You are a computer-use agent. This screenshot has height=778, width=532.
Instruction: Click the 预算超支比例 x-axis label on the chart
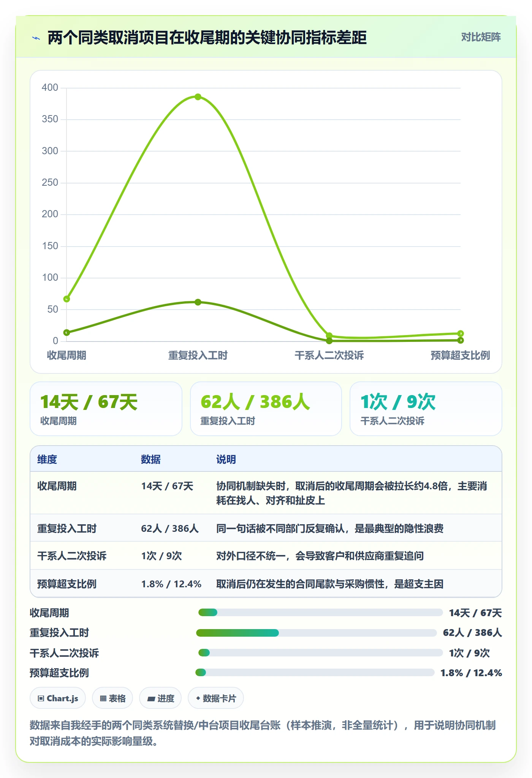click(x=461, y=355)
